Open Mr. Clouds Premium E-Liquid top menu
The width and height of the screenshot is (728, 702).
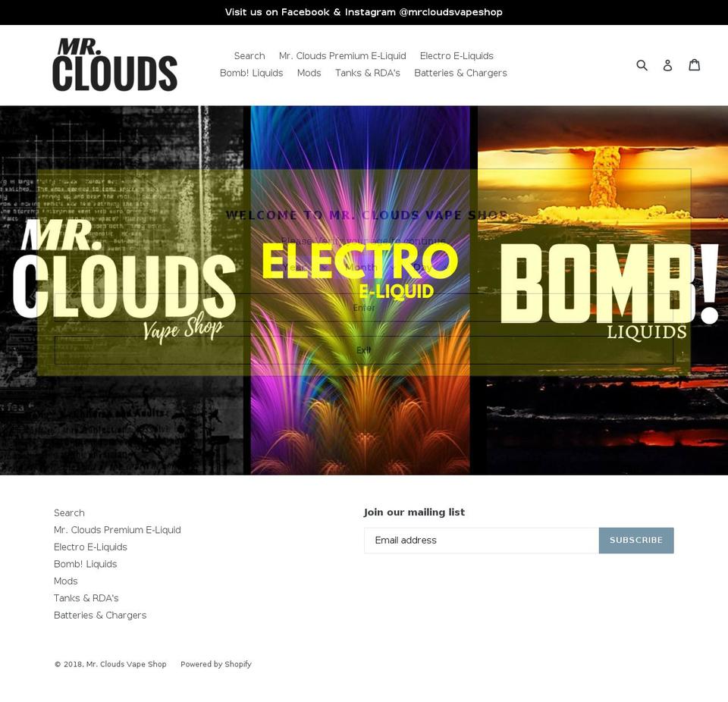(342, 56)
